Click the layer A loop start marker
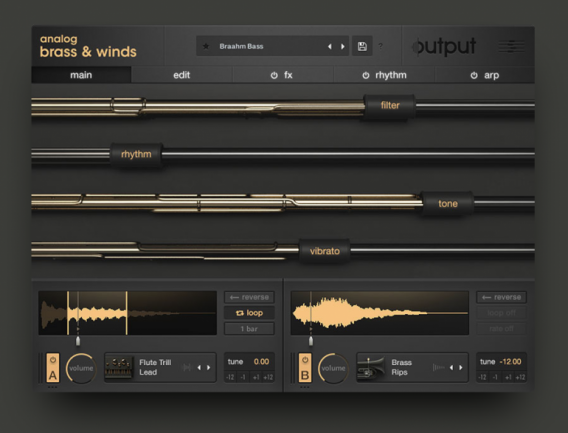 [68, 313]
